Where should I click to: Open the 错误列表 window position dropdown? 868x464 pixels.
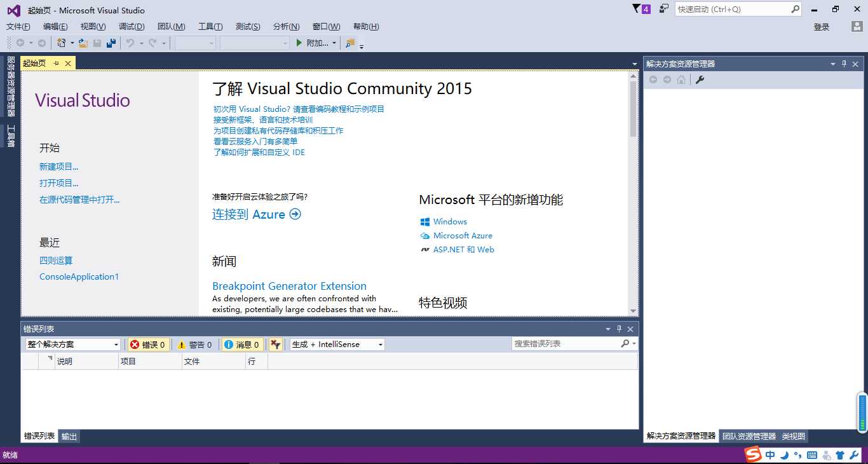[x=608, y=329]
